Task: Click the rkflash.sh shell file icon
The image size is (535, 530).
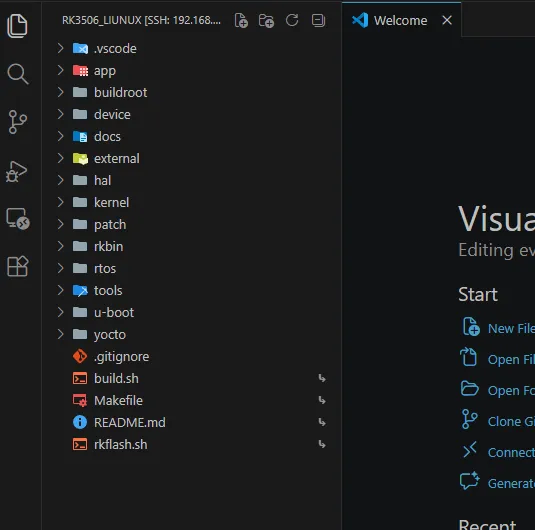Action: pyautogui.click(x=80, y=444)
